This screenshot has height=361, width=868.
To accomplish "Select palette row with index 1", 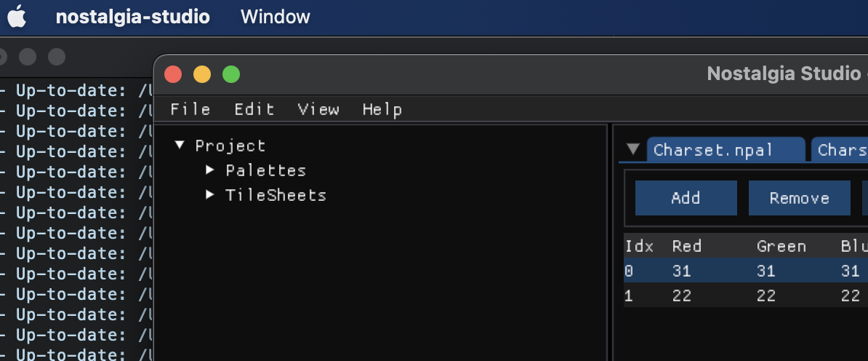I will (x=742, y=295).
